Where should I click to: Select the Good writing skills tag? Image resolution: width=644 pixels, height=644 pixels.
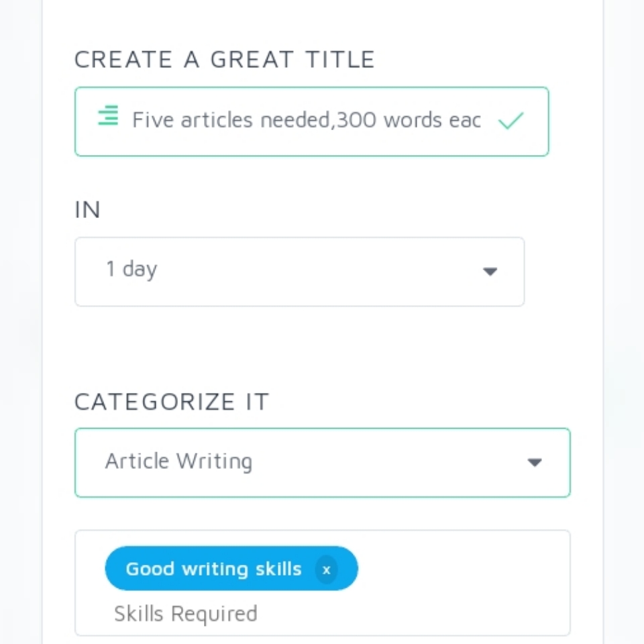coord(213,569)
